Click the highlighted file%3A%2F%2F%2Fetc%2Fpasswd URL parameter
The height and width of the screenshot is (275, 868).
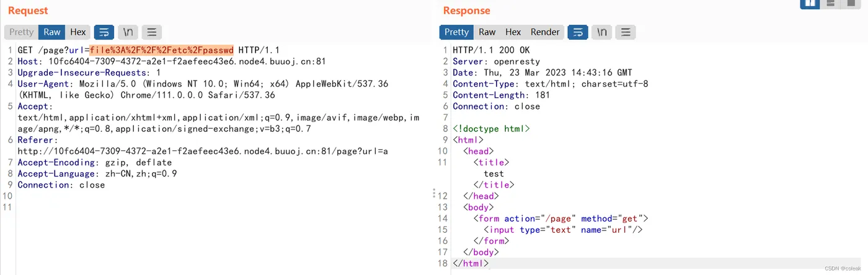[x=162, y=50]
